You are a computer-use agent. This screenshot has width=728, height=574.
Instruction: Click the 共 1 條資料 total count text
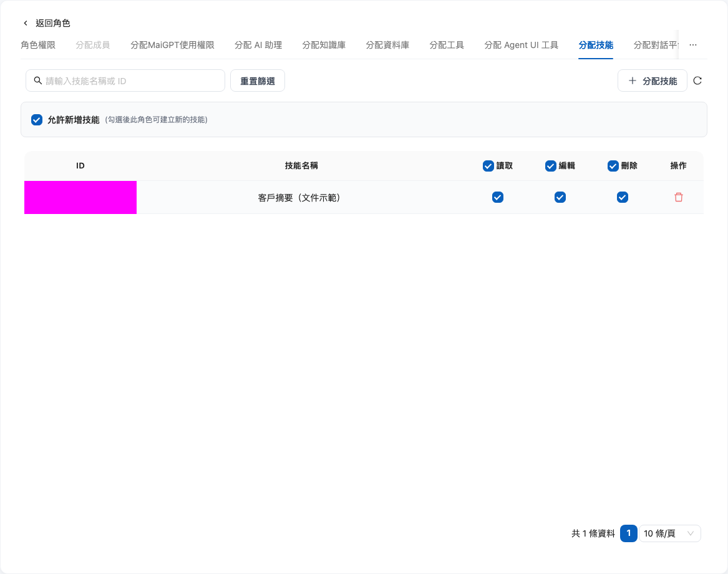tap(593, 533)
